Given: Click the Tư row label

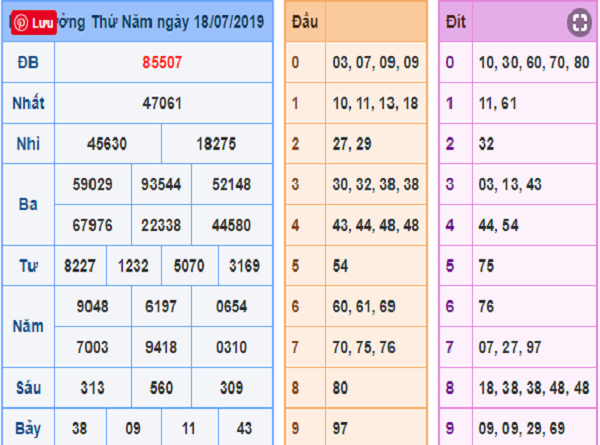Looking at the screenshot, I should pos(28,266).
